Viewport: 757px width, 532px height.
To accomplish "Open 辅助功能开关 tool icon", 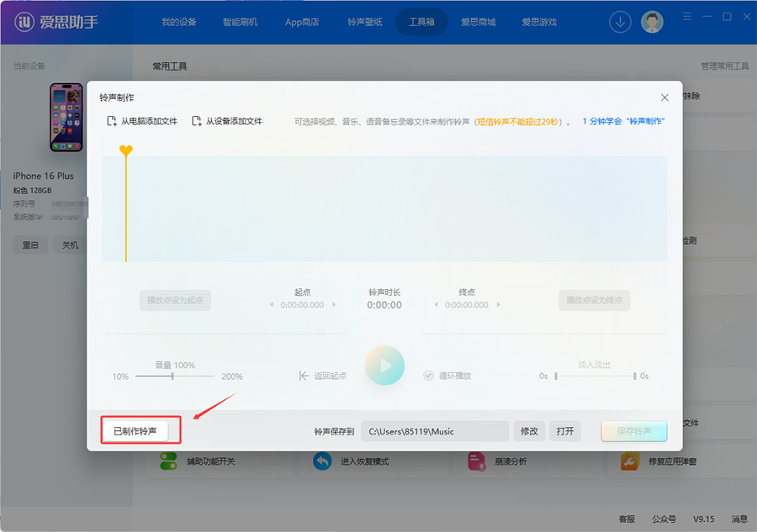I will click(168, 461).
